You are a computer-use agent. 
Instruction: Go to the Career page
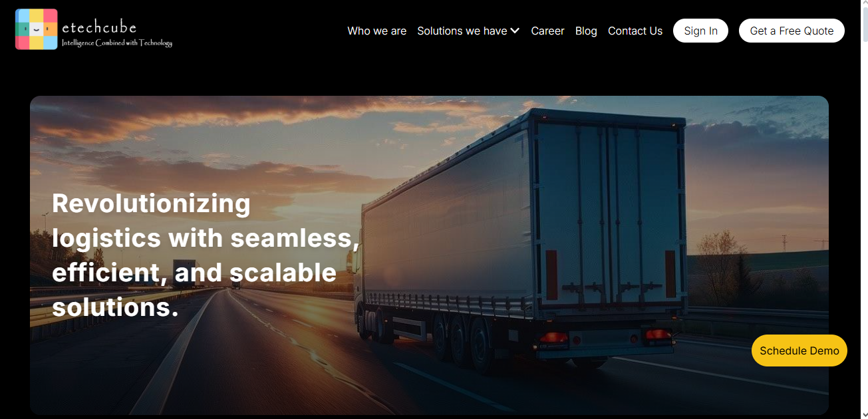[547, 31]
